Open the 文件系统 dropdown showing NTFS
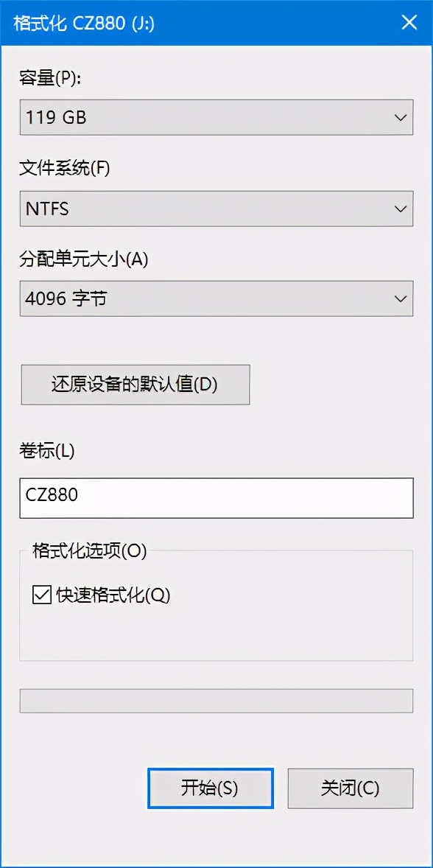The height and width of the screenshot is (868, 433). click(216, 209)
